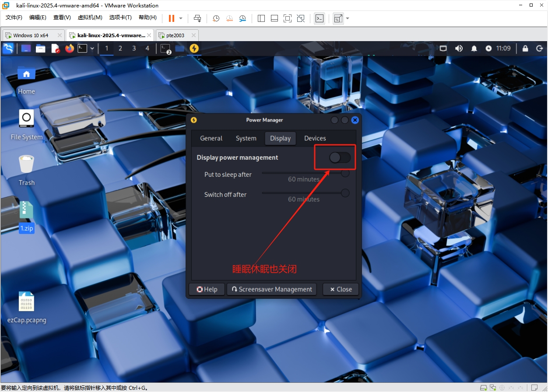The width and height of the screenshot is (548, 392).
Task: Open the 1.zip file on desktop
Action: coord(26,211)
